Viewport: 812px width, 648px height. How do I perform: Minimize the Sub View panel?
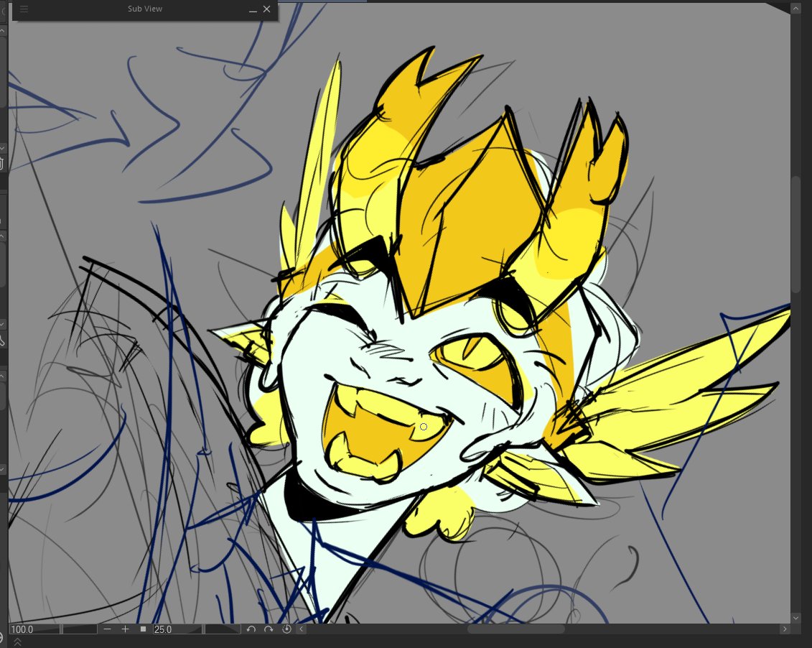[x=253, y=9]
